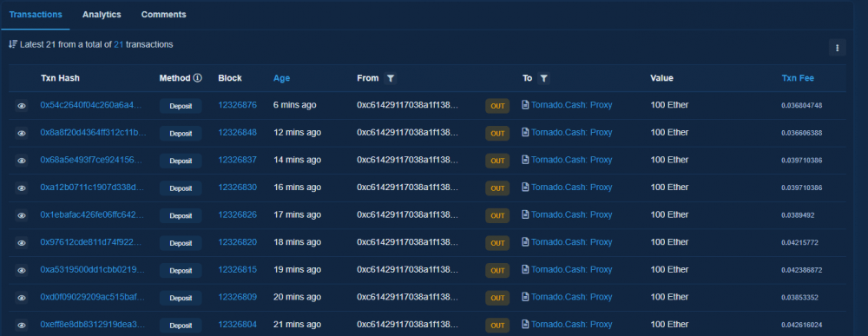868x336 pixels.
Task: Click contract file icon in block 12326815 row
Action: (525, 269)
